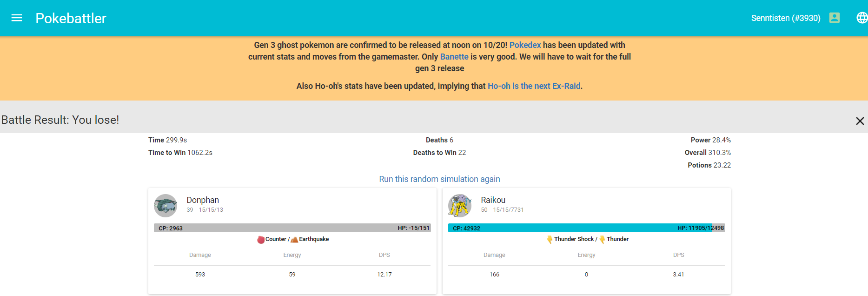
Task: Click Donphan's damage value 593
Action: pos(200,275)
